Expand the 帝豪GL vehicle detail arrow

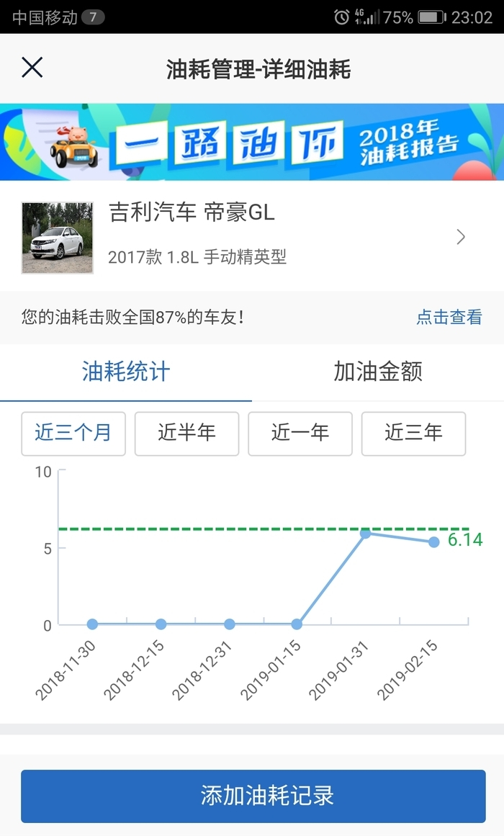(x=462, y=236)
